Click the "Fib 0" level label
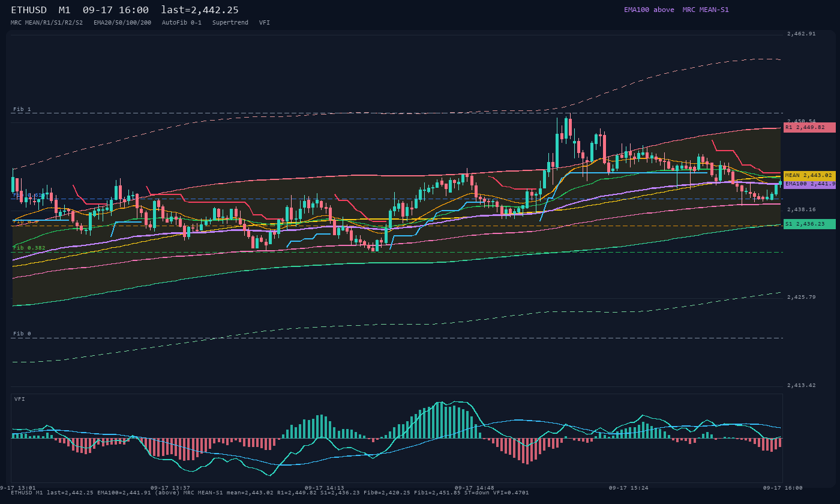The width and height of the screenshot is (840, 504). (22, 334)
